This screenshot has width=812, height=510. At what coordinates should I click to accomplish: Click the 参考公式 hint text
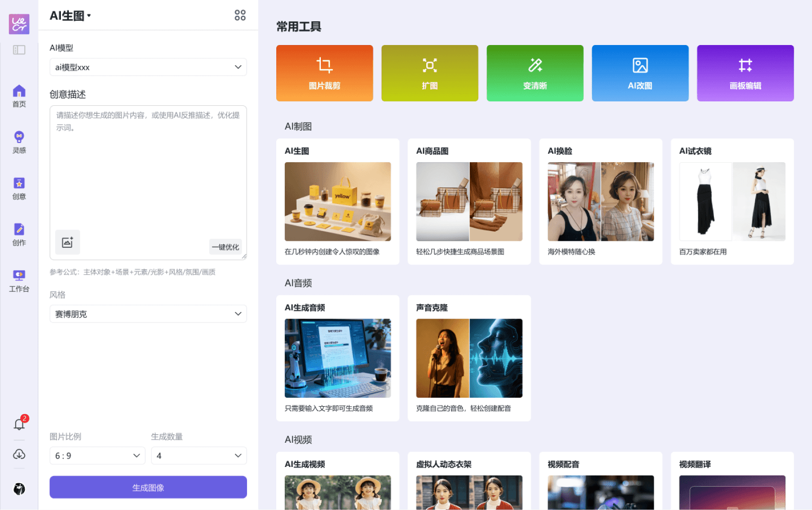[132, 272]
